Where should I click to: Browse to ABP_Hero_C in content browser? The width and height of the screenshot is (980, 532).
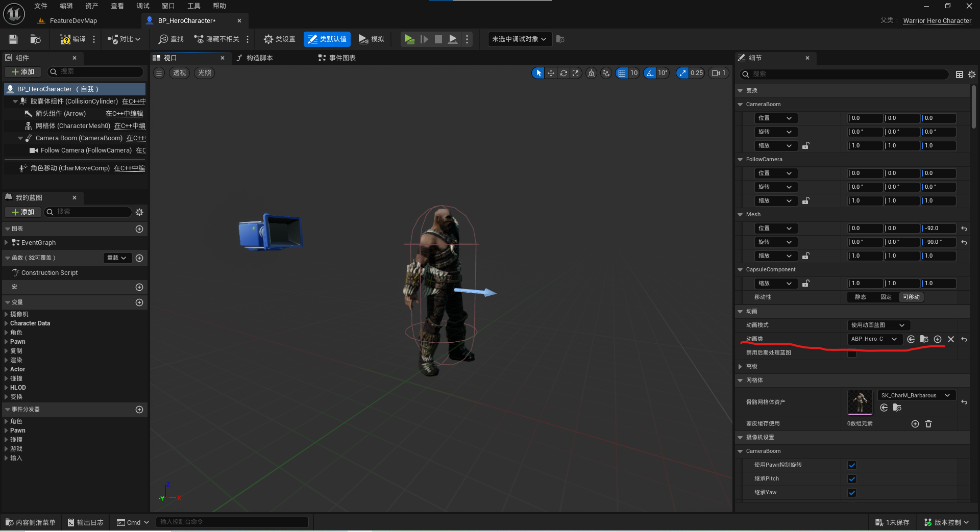[x=924, y=339]
